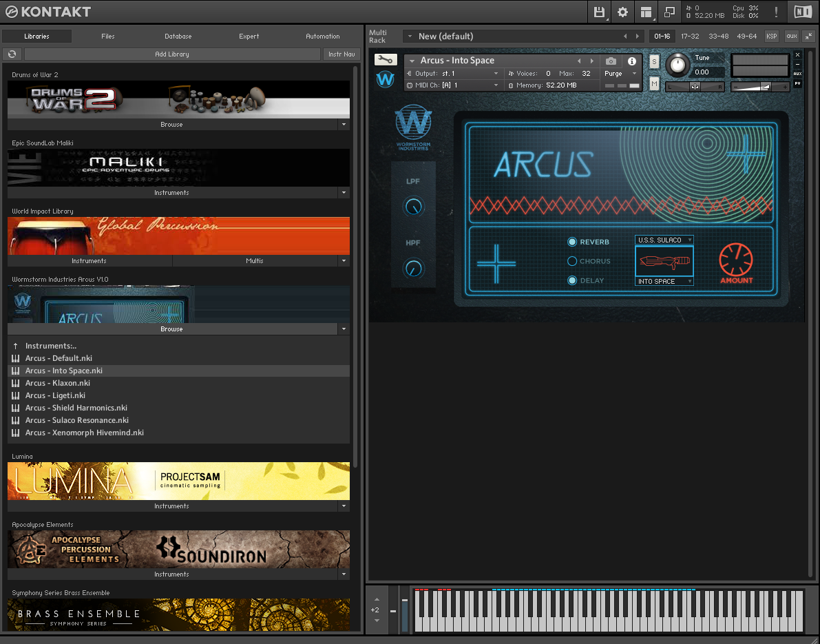The width and height of the screenshot is (820, 644).
Task: Toggle the KSP button
Action: point(771,36)
